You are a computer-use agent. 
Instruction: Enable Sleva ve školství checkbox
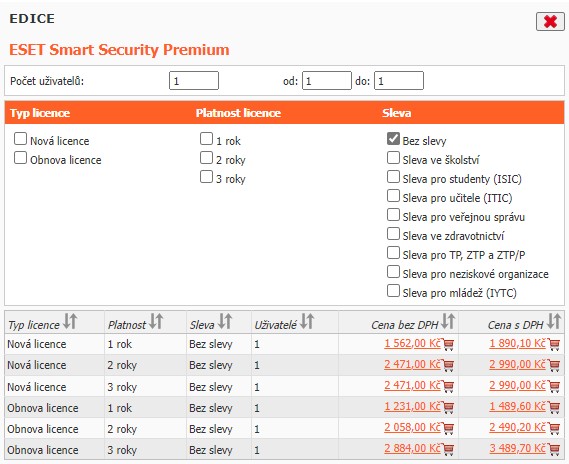click(393, 158)
